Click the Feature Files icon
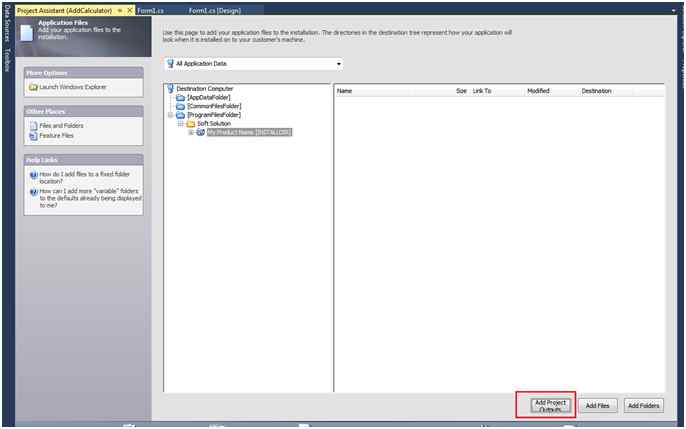Screen dimensions: 686x429 point(33,136)
